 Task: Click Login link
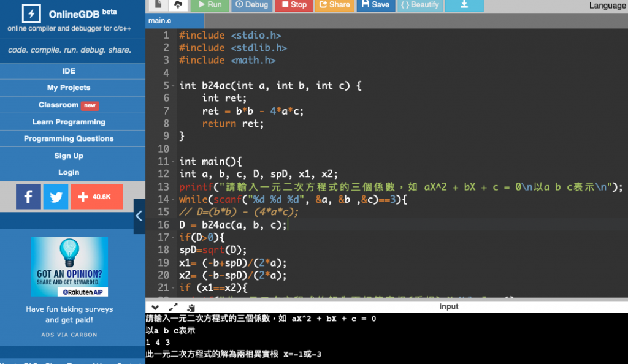coord(69,172)
